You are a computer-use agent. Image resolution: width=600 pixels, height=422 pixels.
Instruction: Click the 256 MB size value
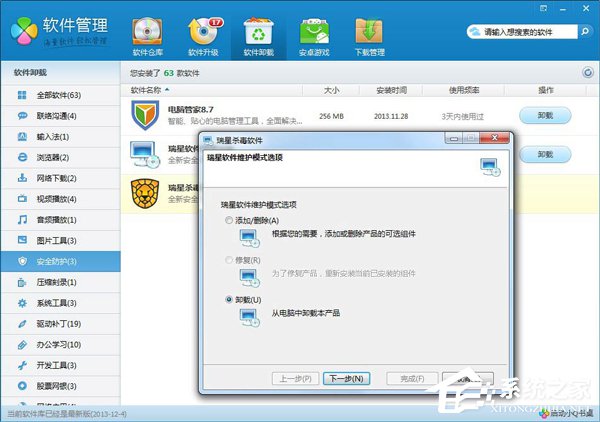point(331,116)
